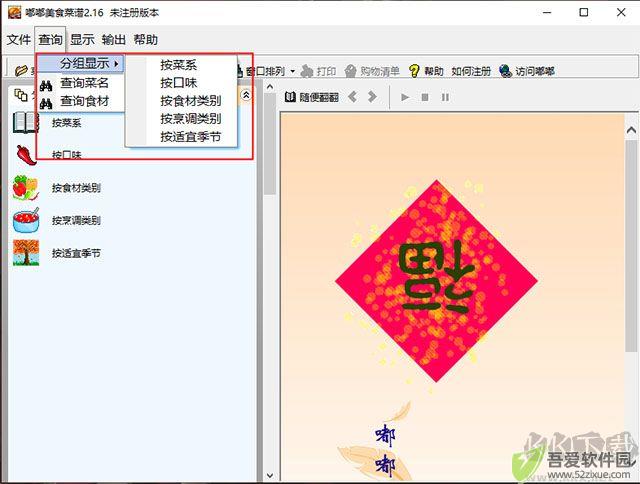Stop the slideshow playback

(425, 98)
